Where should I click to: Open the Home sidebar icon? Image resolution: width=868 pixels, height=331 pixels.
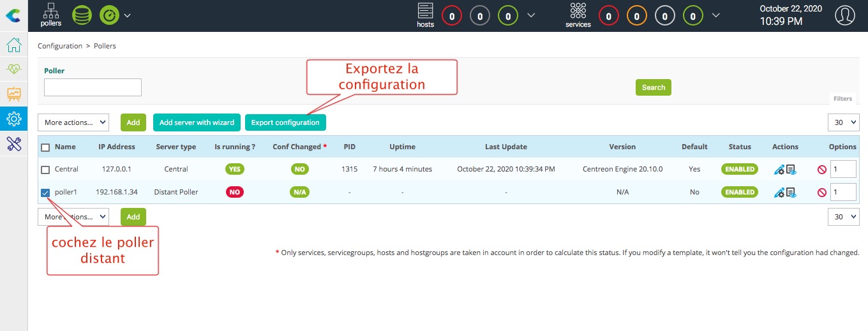click(13, 45)
